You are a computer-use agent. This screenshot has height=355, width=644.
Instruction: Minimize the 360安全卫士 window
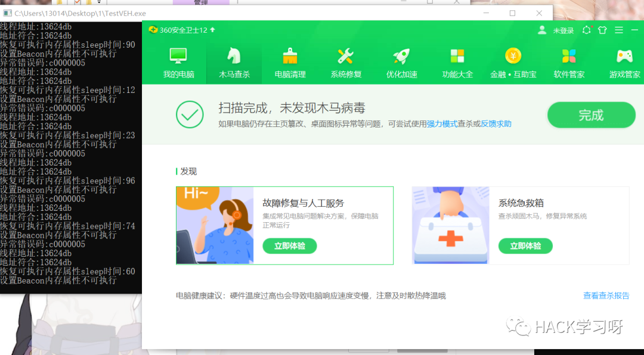[634, 30]
